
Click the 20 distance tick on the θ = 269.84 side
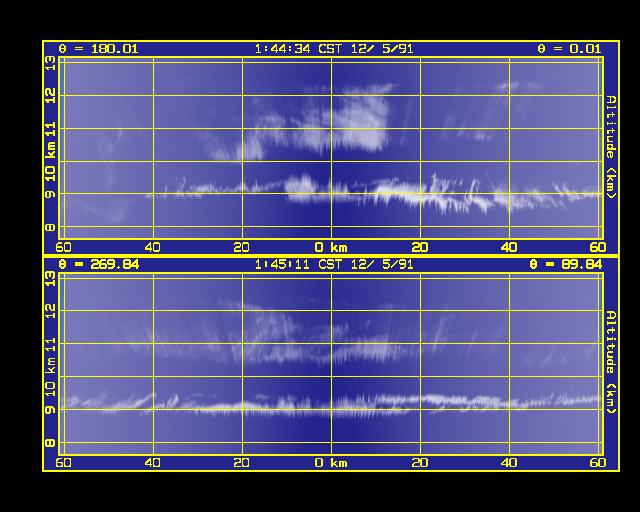point(241,463)
